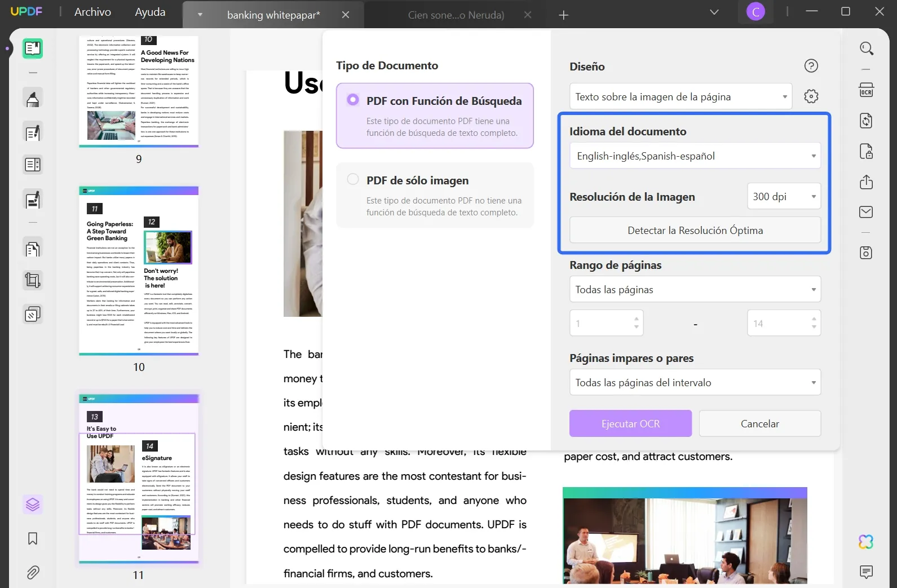Select page thumbnail labeled 9
Screen dimensions: 897x588
tap(139, 91)
